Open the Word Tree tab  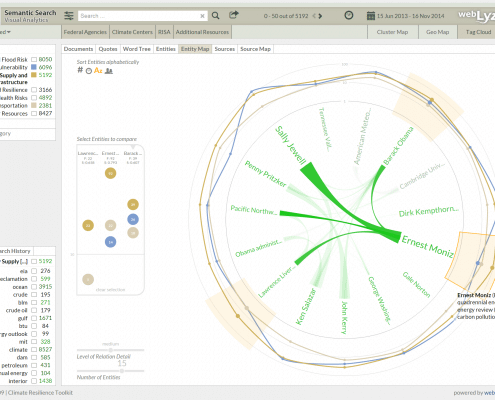tap(137, 49)
